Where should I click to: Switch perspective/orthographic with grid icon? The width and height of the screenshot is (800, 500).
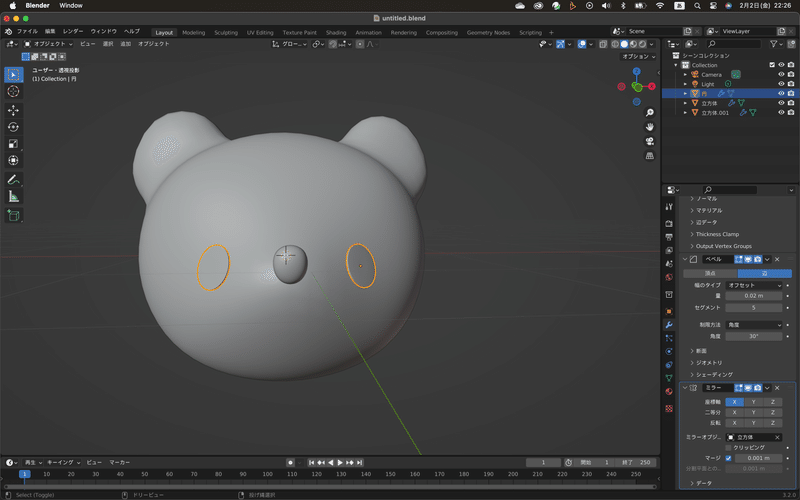(x=649, y=156)
